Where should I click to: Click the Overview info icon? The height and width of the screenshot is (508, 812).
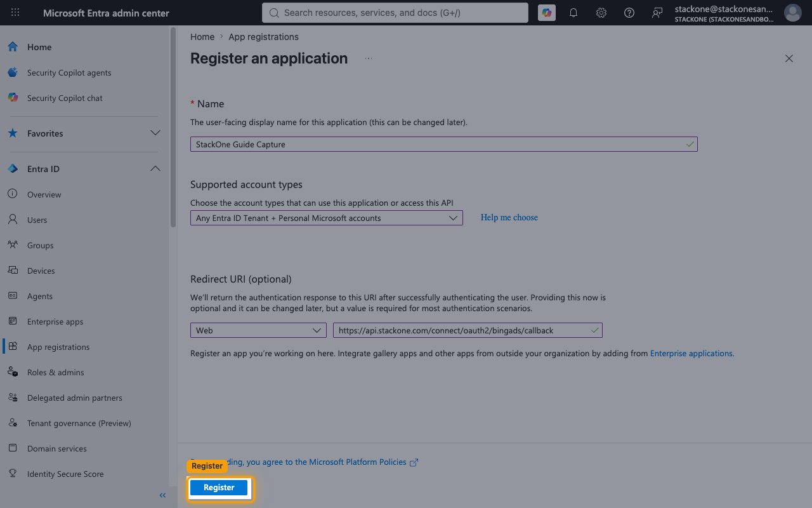(x=13, y=194)
